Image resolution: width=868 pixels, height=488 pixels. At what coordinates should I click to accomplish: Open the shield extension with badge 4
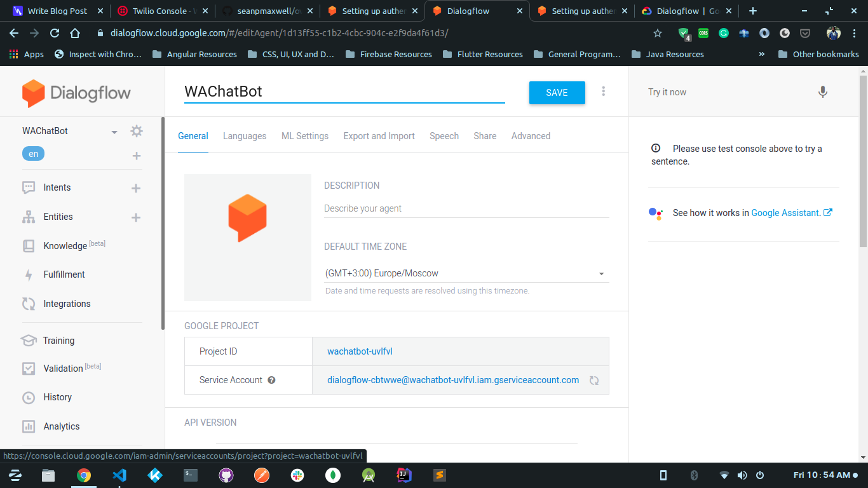pyautogui.click(x=684, y=34)
